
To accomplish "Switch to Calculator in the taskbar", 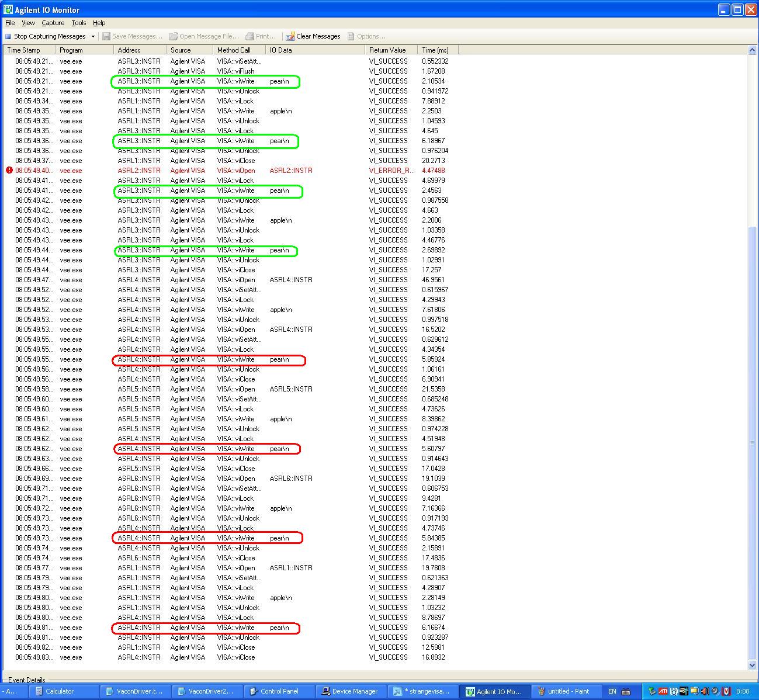I will [59, 691].
